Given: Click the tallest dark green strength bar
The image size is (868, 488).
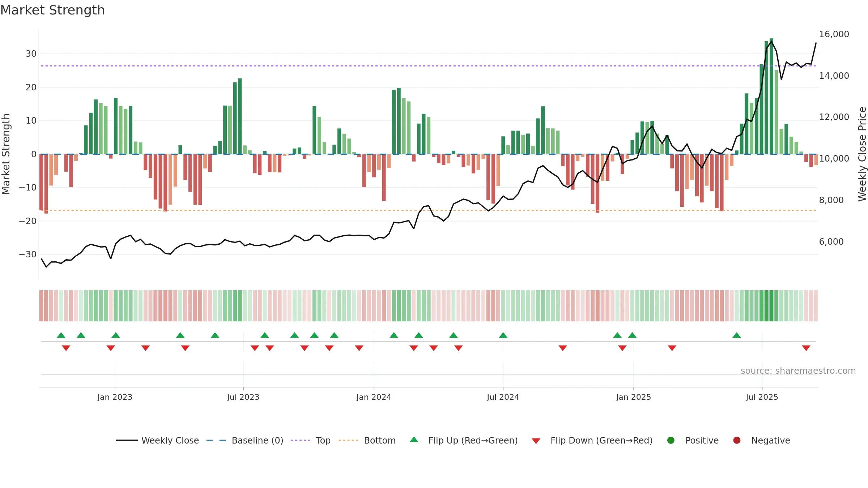Looking at the screenshot, I should [x=771, y=96].
